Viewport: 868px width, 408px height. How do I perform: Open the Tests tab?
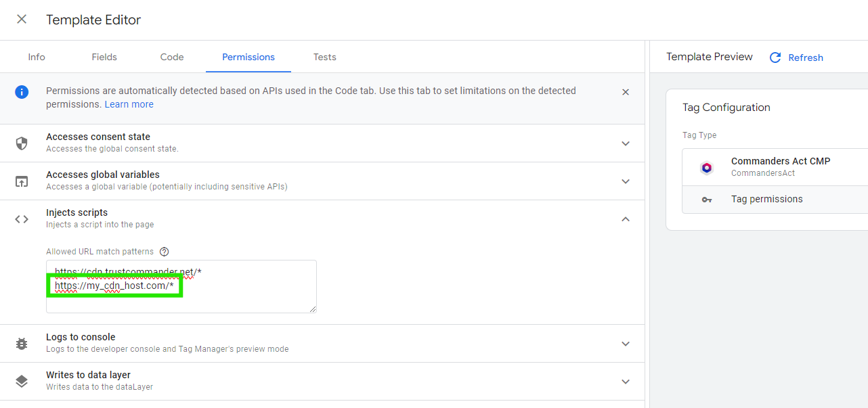click(x=324, y=57)
